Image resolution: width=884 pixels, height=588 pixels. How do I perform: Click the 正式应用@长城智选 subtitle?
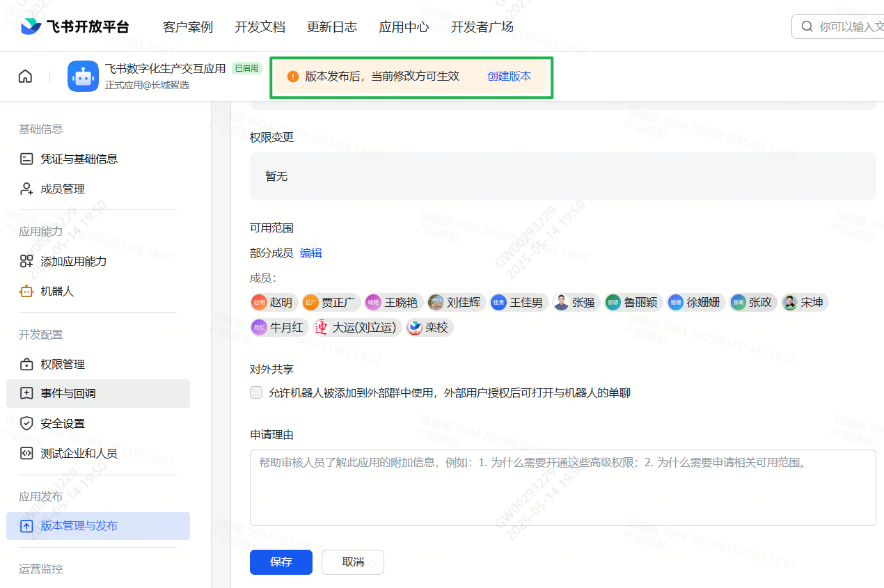click(x=147, y=85)
